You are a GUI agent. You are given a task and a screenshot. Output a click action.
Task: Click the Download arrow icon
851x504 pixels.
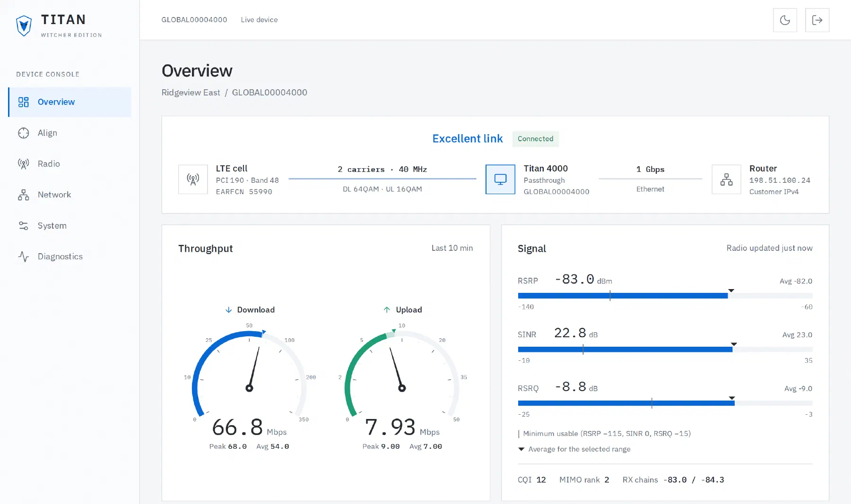point(229,310)
